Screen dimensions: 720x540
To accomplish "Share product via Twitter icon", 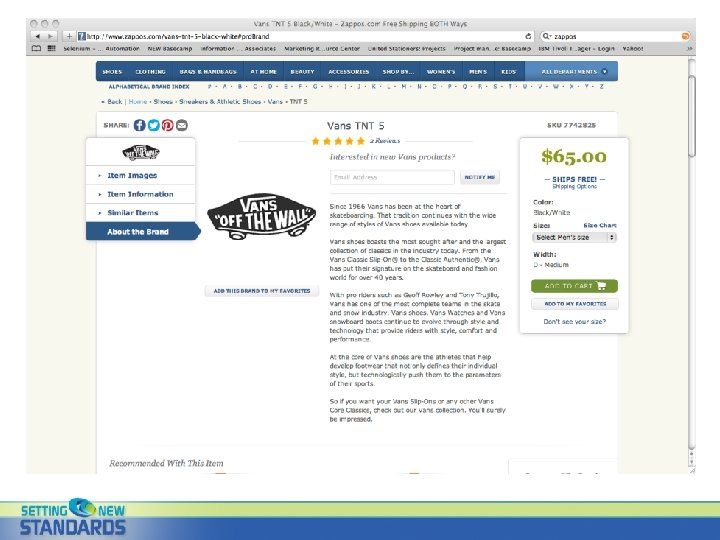I will (x=154, y=125).
